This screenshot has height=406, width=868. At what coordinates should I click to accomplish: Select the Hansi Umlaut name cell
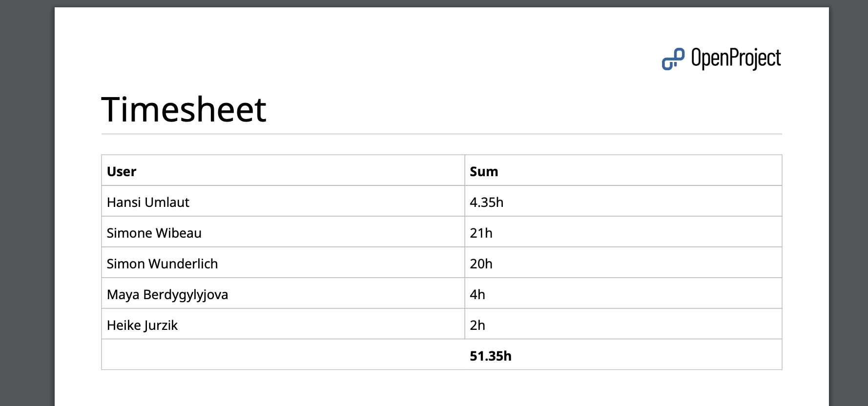coord(148,202)
